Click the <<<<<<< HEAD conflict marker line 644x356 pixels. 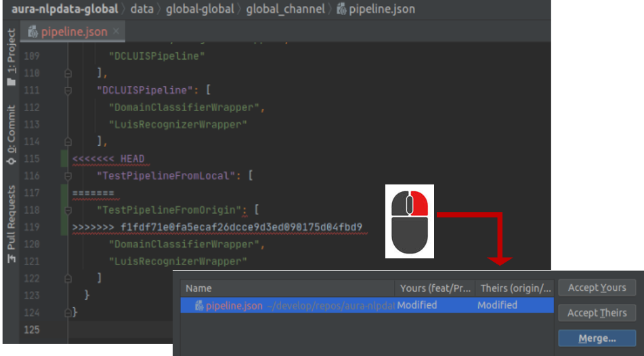click(108, 159)
